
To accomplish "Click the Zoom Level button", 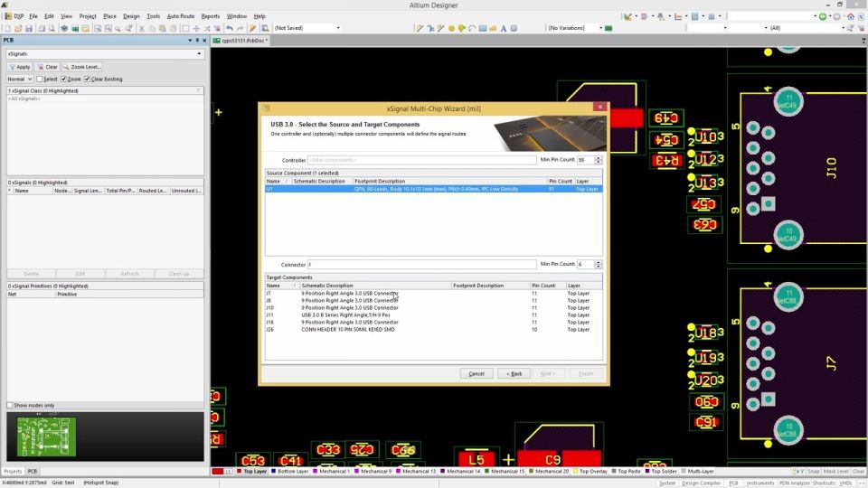I will point(82,67).
